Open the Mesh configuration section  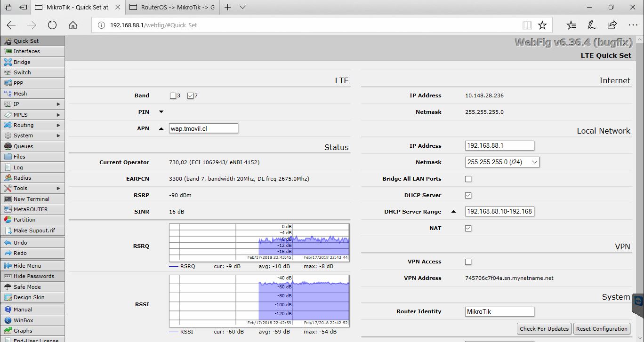tap(20, 93)
